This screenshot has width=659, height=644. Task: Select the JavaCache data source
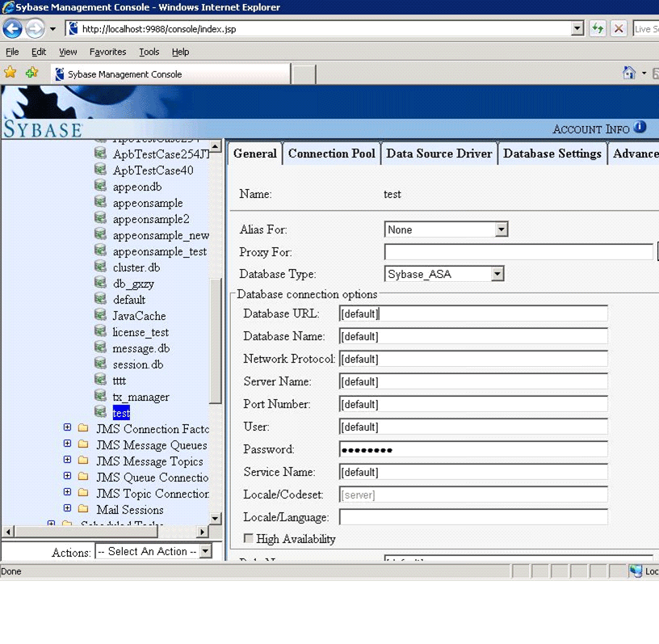point(139,316)
